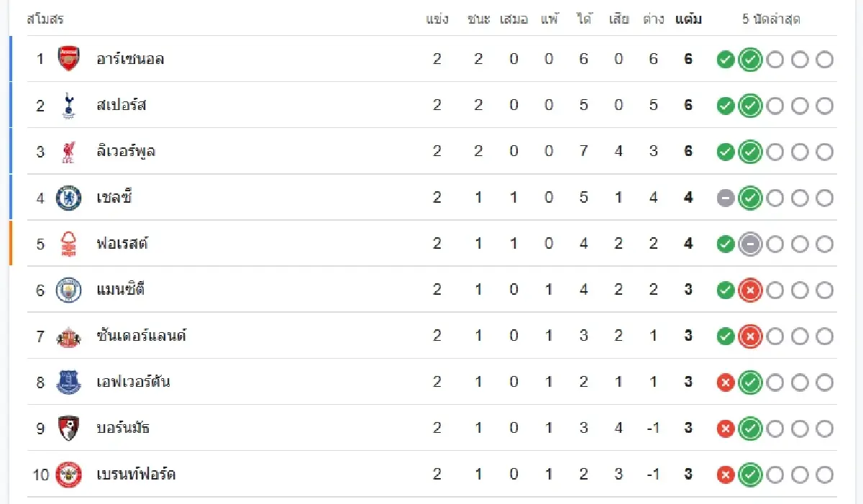Open the ลิเวอร์พูล team link
The image size is (863, 504).
coord(126,152)
